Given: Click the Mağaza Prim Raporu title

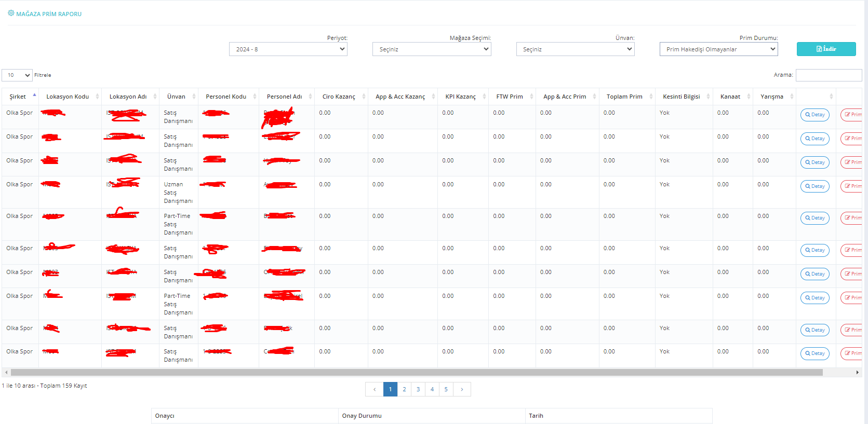Looking at the screenshot, I should [x=49, y=14].
